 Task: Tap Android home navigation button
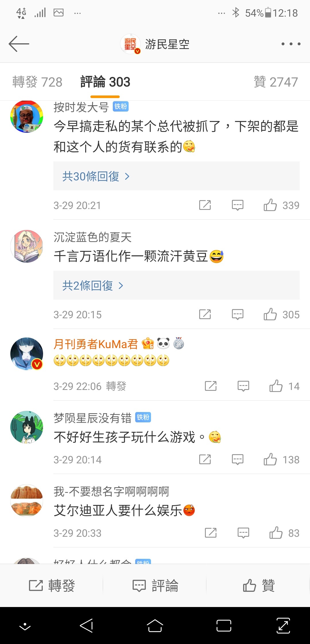tap(155, 625)
